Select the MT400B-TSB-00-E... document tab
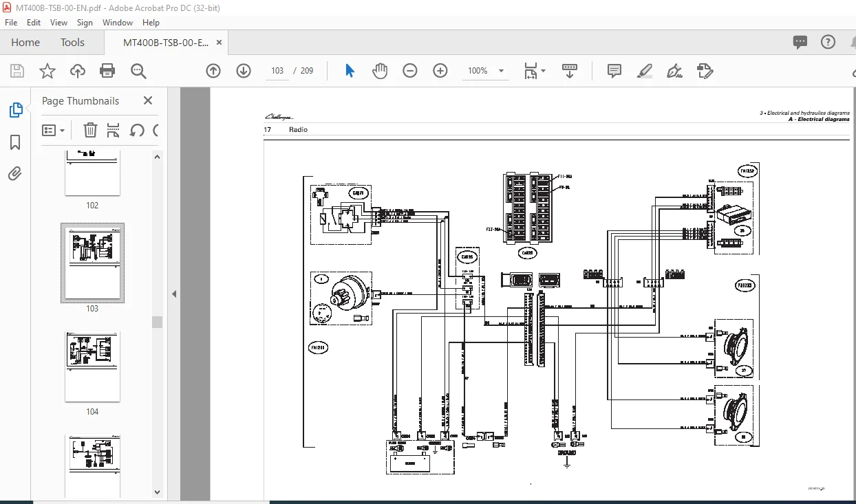856x504 pixels. click(166, 43)
